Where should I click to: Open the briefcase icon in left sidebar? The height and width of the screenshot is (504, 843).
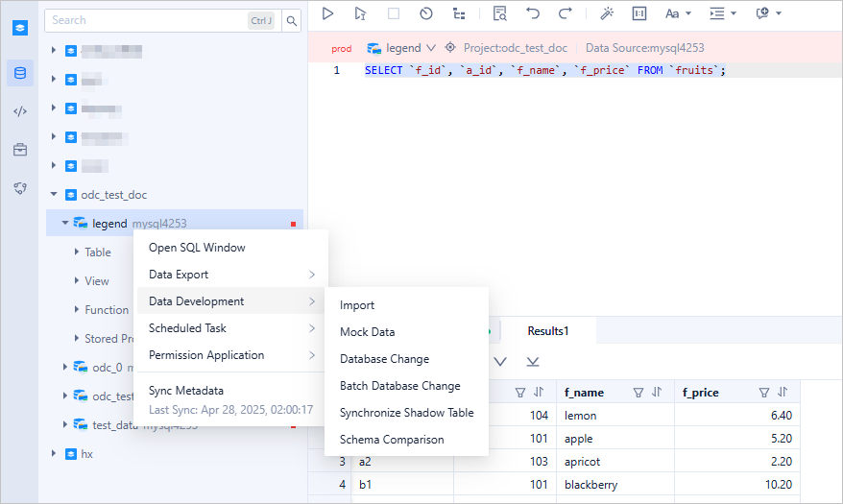point(20,150)
